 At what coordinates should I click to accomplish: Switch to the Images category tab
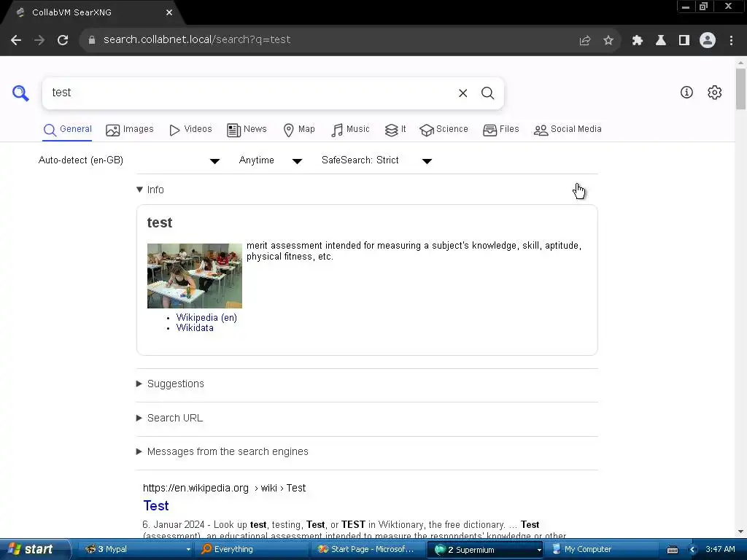(130, 130)
